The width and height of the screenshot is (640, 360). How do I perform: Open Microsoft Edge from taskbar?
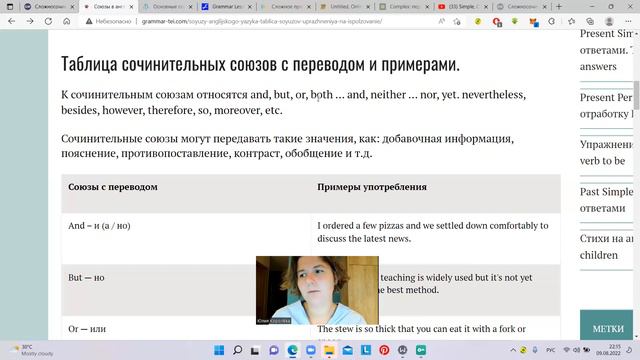tap(292, 350)
